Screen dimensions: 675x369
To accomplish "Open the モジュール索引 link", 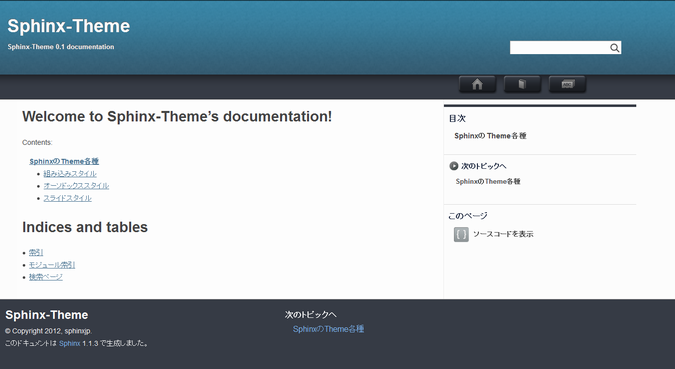I will coord(52,265).
